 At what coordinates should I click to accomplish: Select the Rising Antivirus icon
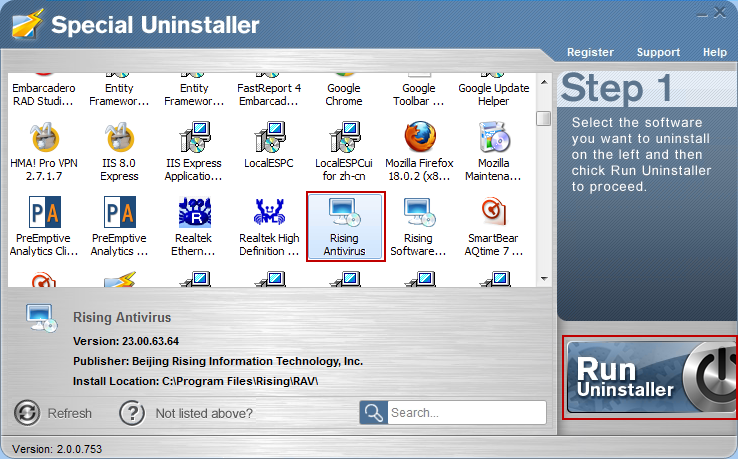345,212
